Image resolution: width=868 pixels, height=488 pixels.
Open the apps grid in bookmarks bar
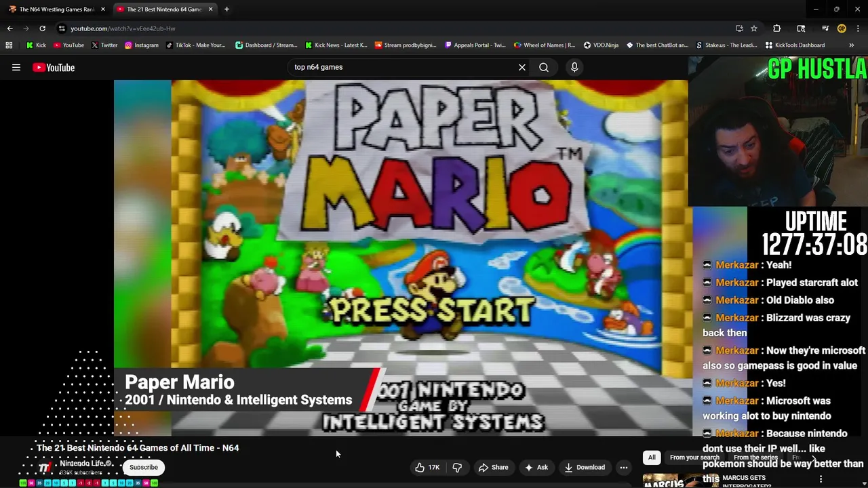pyautogui.click(x=9, y=45)
